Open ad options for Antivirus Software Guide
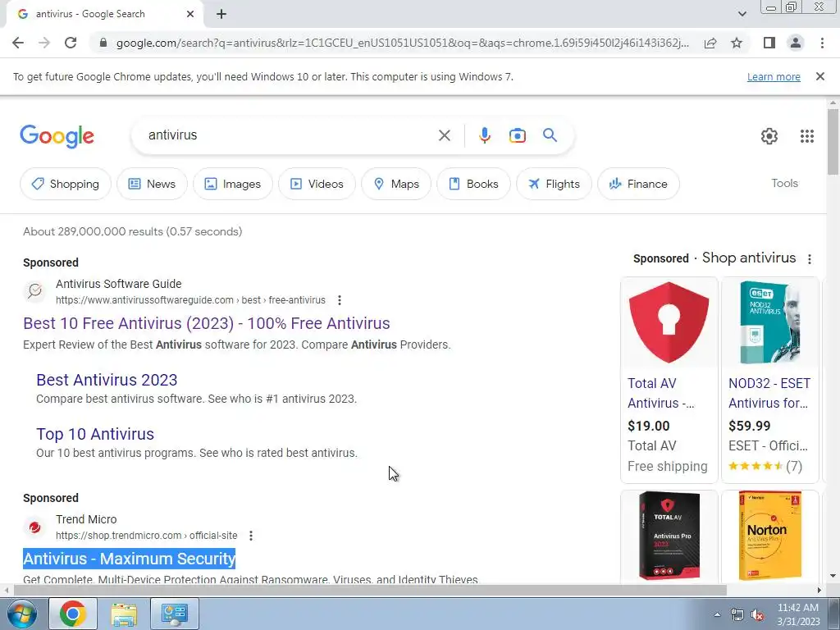Viewport: 840px width, 630px height. pyautogui.click(x=339, y=300)
